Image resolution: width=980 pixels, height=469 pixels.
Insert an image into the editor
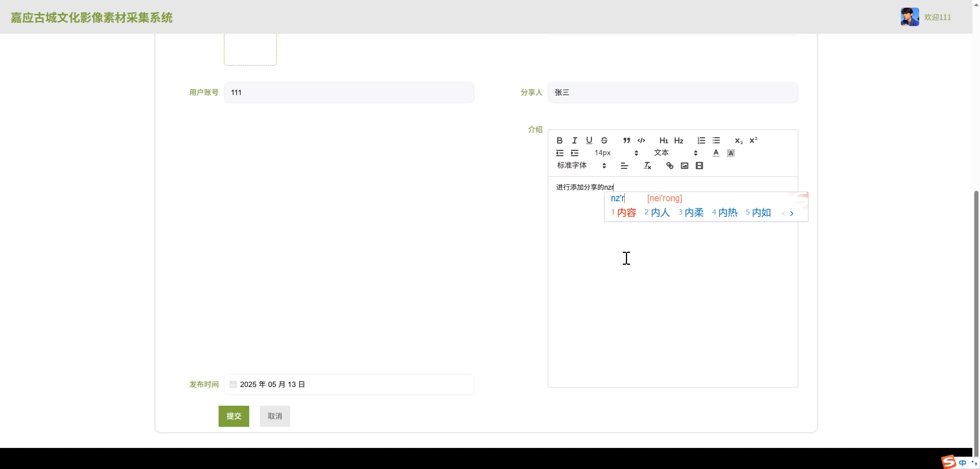tap(684, 166)
